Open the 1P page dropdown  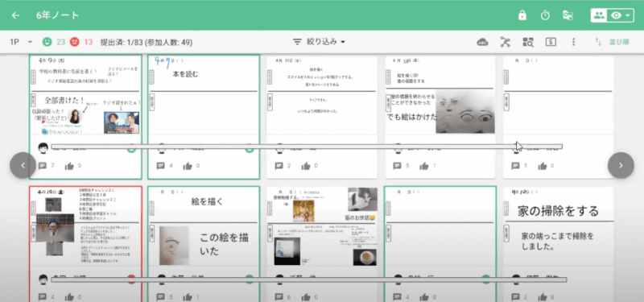click(21, 42)
